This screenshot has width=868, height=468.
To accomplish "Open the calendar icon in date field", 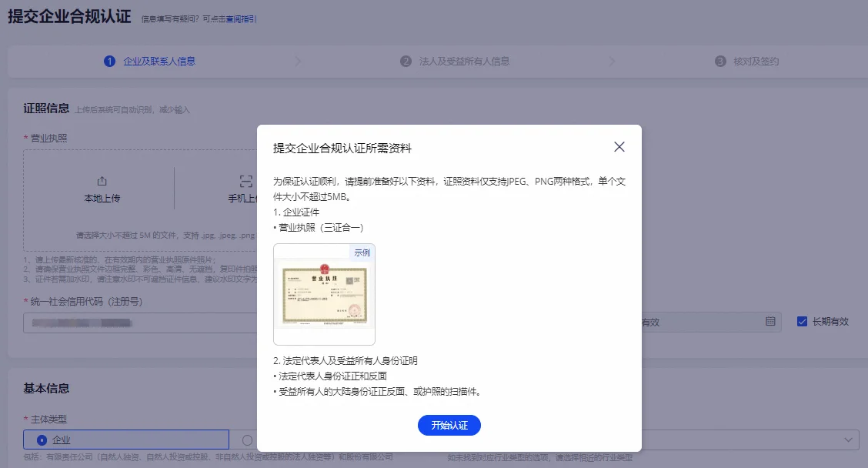I will click(x=770, y=322).
